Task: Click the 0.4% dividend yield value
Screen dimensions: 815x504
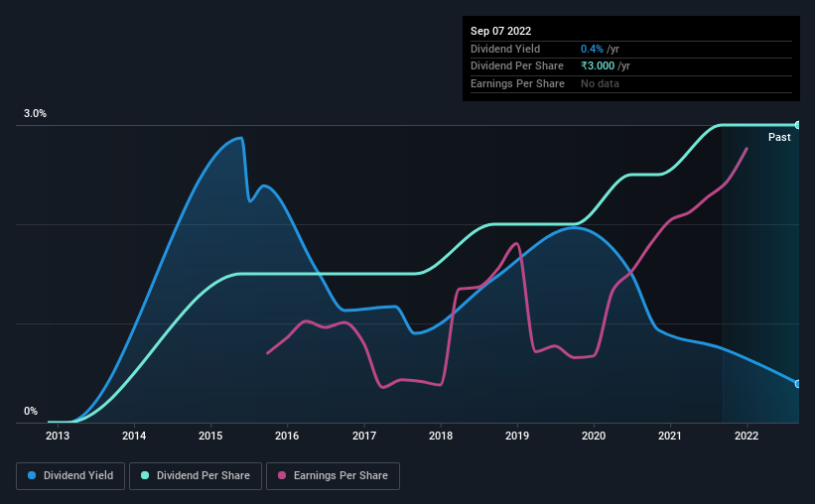Action: (x=592, y=49)
